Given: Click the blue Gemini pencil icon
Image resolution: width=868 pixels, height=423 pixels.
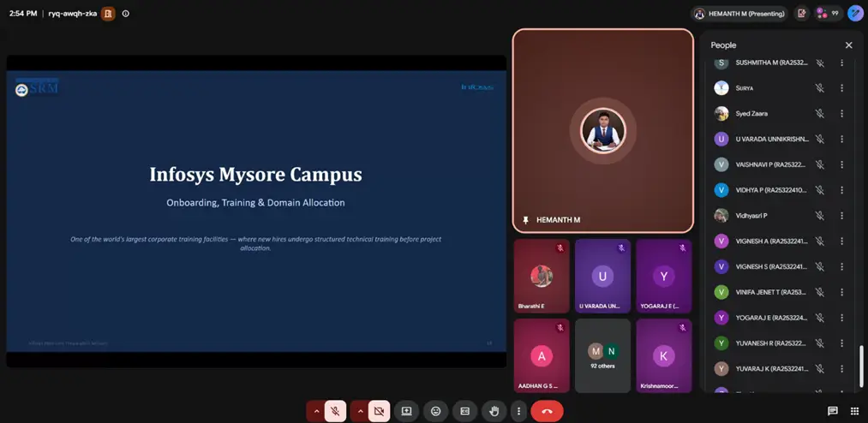Looking at the screenshot, I should coord(855,13).
